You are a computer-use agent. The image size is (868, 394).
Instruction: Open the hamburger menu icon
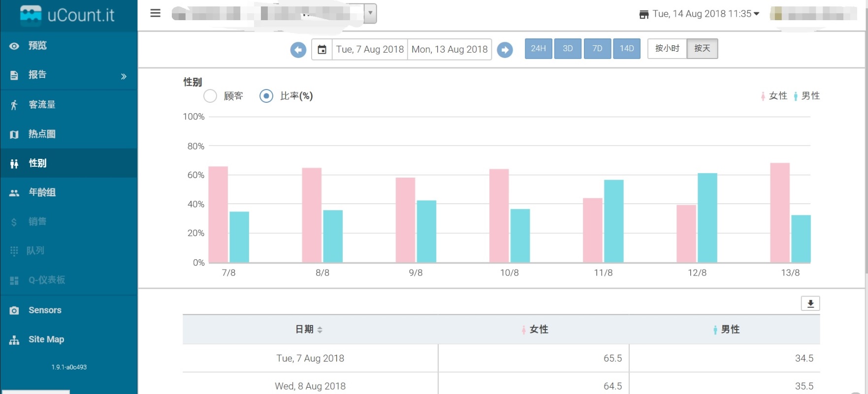pyautogui.click(x=156, y=13)
